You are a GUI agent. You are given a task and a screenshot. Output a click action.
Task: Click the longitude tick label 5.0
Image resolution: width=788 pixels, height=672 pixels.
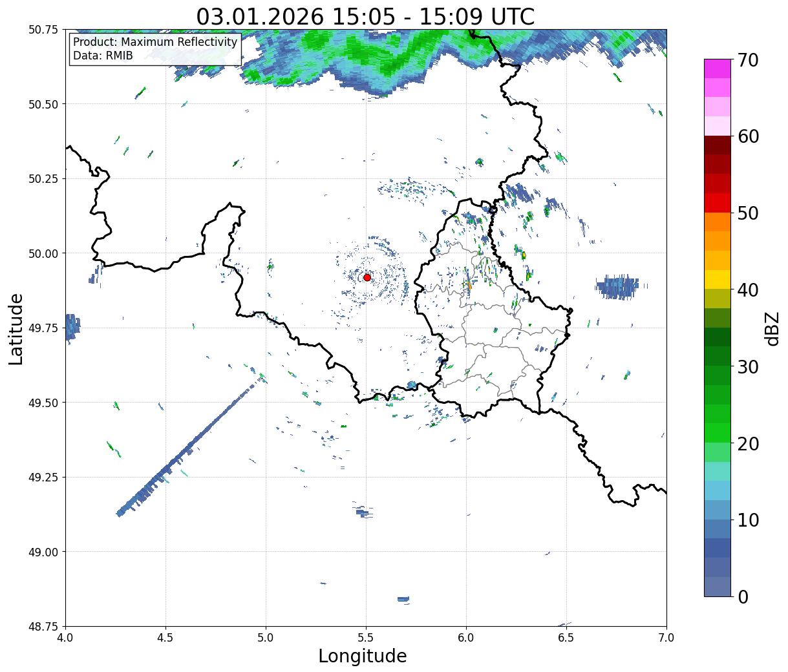coord(266,638)
